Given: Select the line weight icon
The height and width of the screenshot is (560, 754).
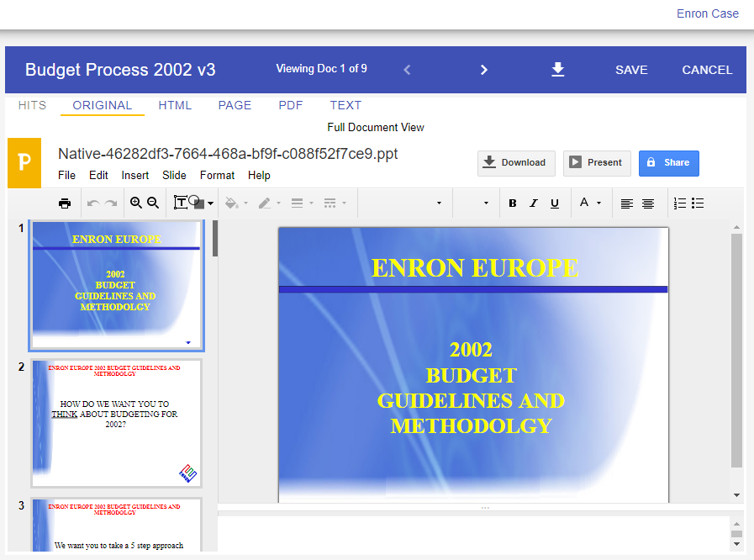Looking at the screenshot, I should coord(298,203).
